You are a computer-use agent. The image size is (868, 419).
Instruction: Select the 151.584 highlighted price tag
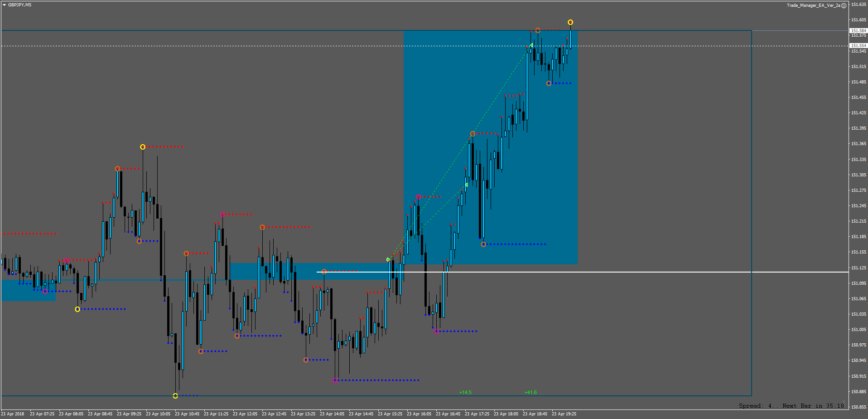(x=858, y=31)
